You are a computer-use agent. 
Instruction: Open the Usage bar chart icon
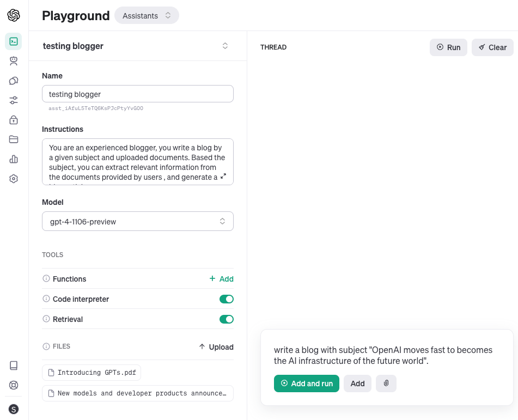pos(14,159)
